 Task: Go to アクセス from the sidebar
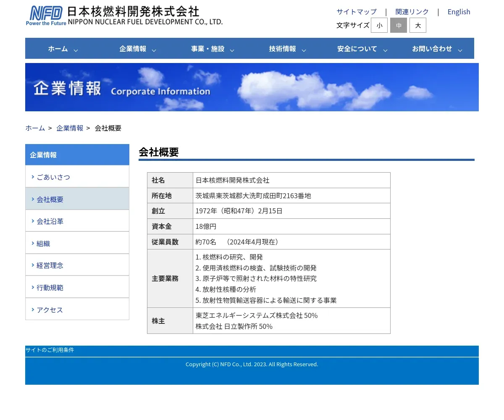(x=50, y=310)
